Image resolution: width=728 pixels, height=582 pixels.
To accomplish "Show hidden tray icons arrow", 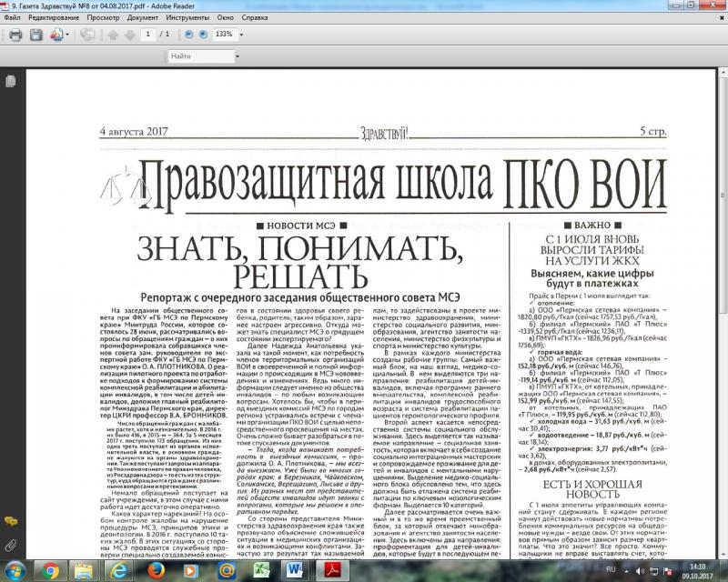I will 626,571.
